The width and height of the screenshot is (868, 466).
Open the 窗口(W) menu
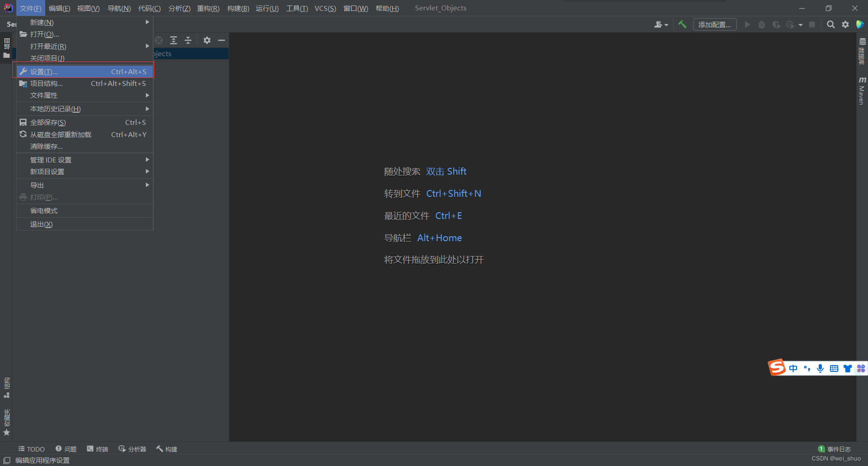(x=356, y=8)
